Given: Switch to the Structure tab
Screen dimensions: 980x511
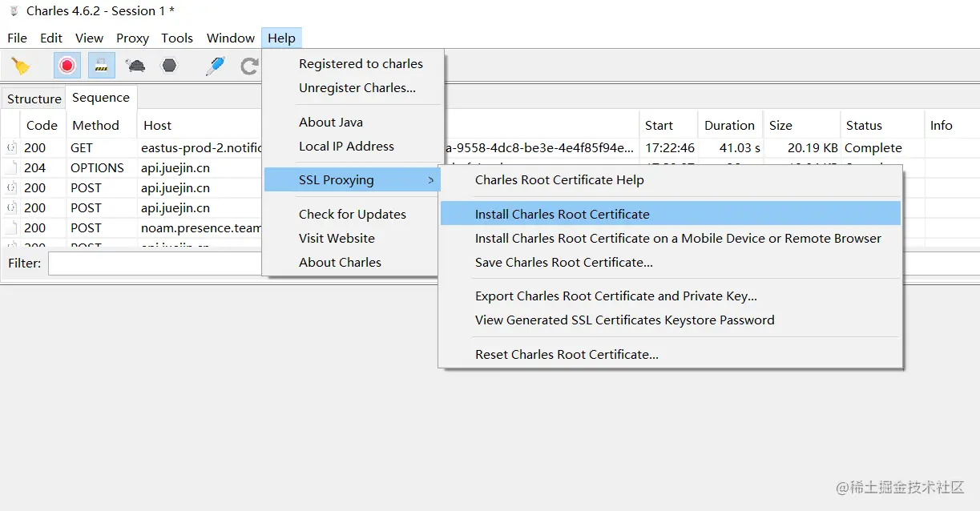Looking at the screenshot, I should coord(34,99).
